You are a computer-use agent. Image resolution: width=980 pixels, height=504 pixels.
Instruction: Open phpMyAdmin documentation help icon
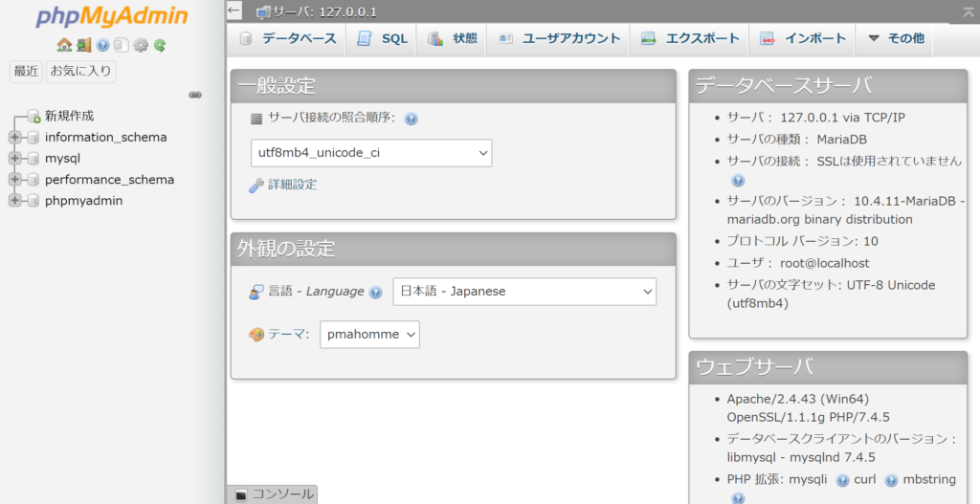102,45
